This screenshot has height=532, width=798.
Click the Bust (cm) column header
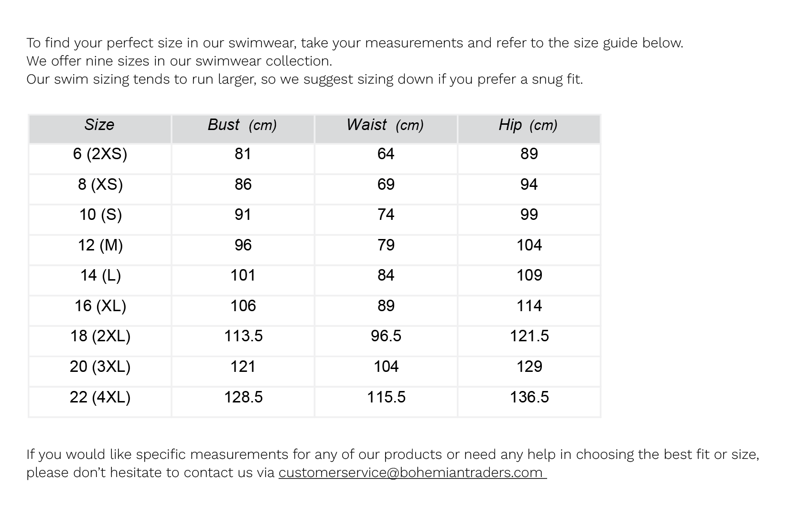click(242, 125)
